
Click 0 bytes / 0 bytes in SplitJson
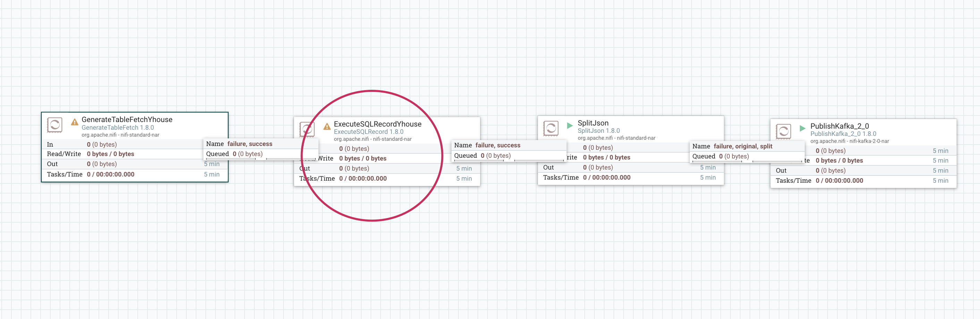606,157
